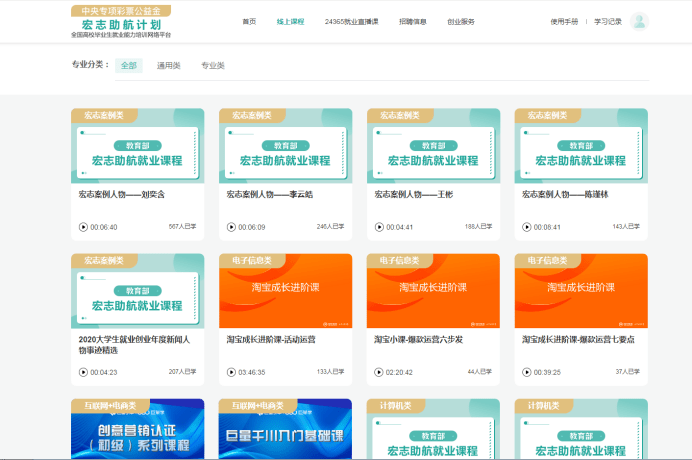Viewport: 692px width, 460px height.
Task: Click the course title ending in 李云皓
Action: [x=269, y=194]
